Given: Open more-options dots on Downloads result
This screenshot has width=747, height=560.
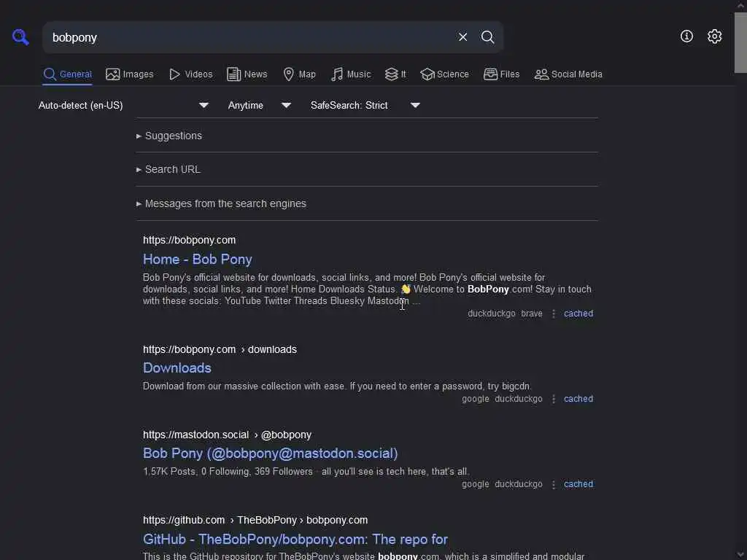Looking at the screenshot, I should (x=554, y=399).
